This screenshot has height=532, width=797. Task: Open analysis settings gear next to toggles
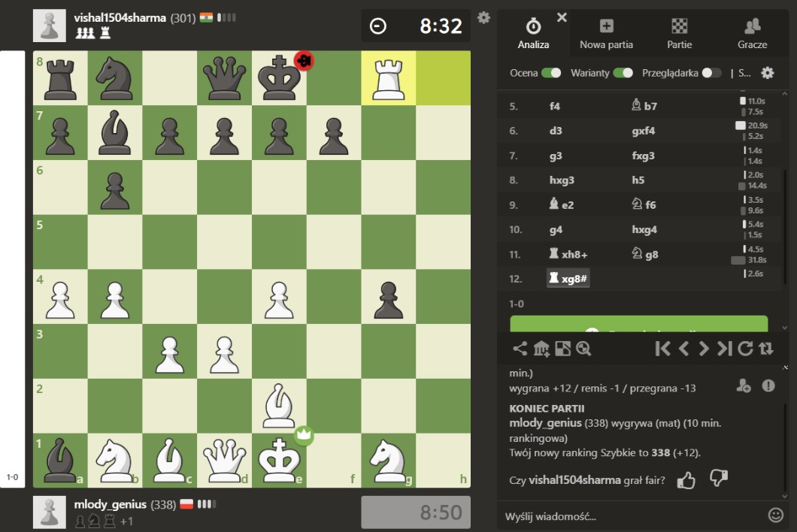767,73
